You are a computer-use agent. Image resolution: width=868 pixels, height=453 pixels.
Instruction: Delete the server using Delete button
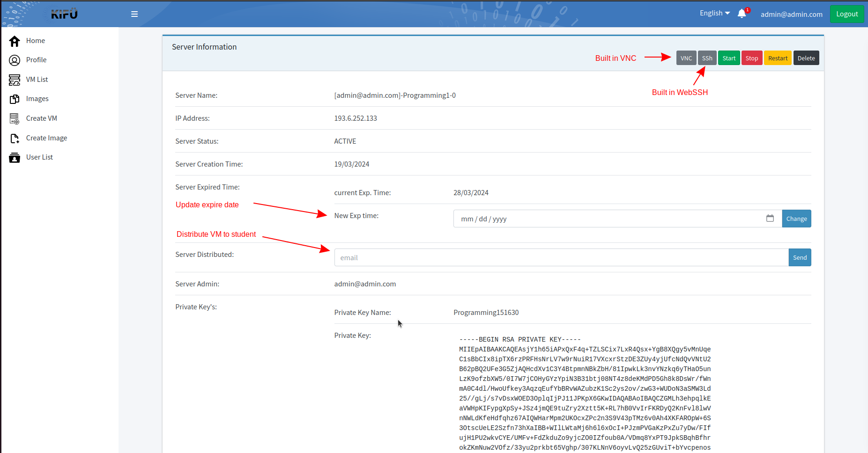tap(806, 58)
